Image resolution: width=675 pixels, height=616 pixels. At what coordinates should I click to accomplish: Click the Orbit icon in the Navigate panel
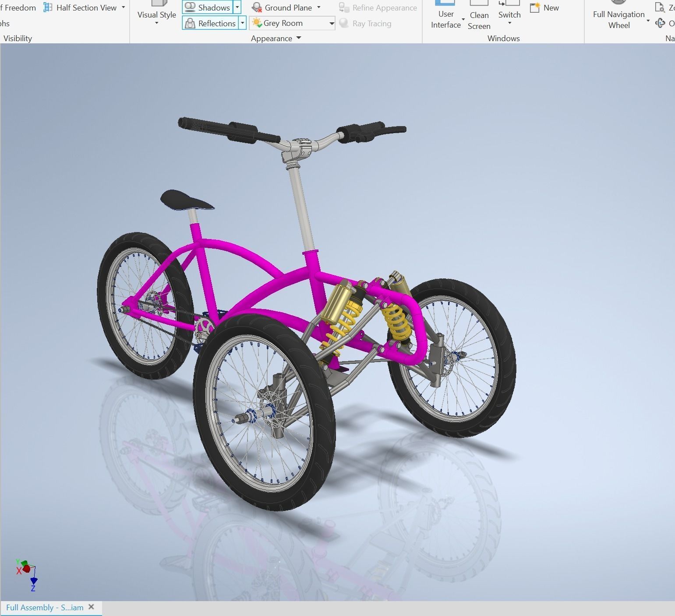click(660, 23)
